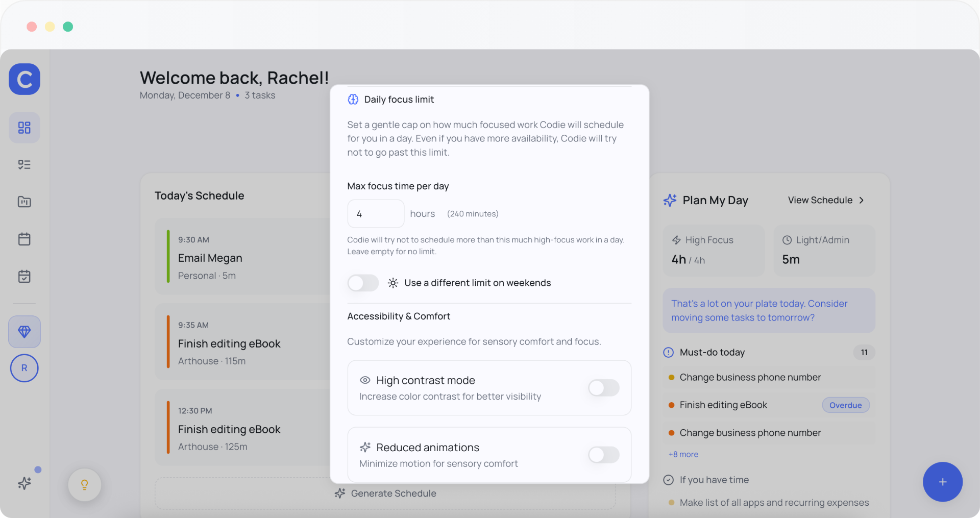Click the blue plus add button
Screen dimensions: 980x518
[x=942, y=482]
